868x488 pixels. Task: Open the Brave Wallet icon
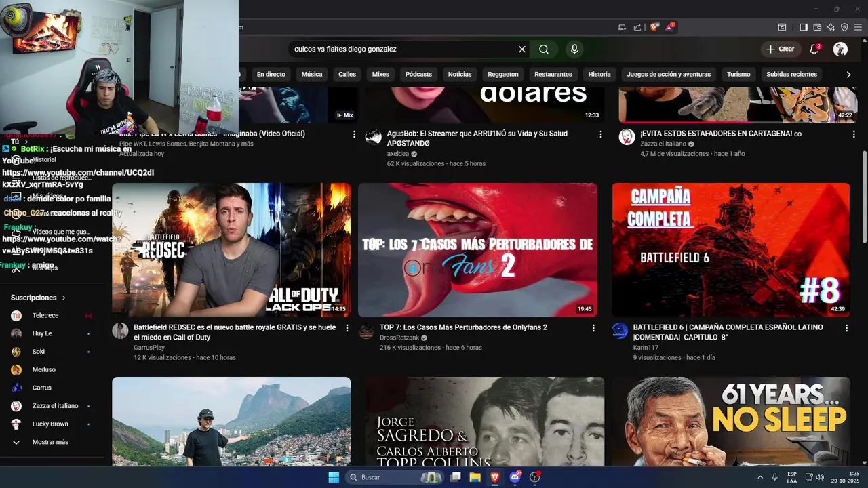pyautogui.click(x=817, y=27)
